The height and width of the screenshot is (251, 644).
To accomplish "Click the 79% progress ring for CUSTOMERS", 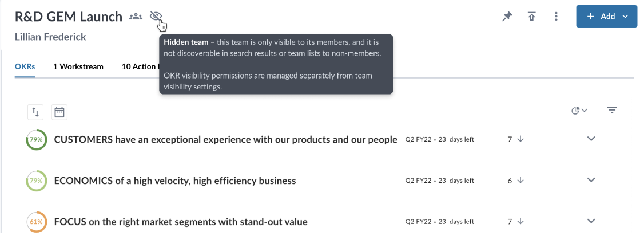I will (36, 139).
